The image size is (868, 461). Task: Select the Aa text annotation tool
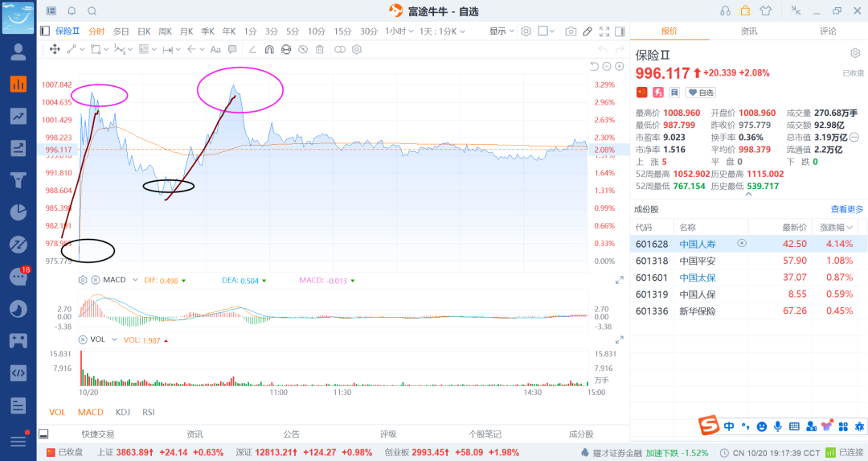(x=215, y=49)
